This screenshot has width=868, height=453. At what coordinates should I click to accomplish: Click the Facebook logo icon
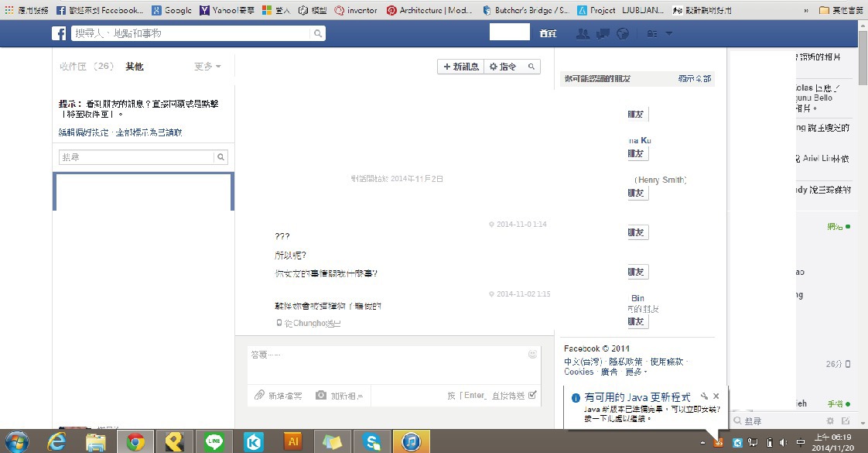(x=59, y=33)
